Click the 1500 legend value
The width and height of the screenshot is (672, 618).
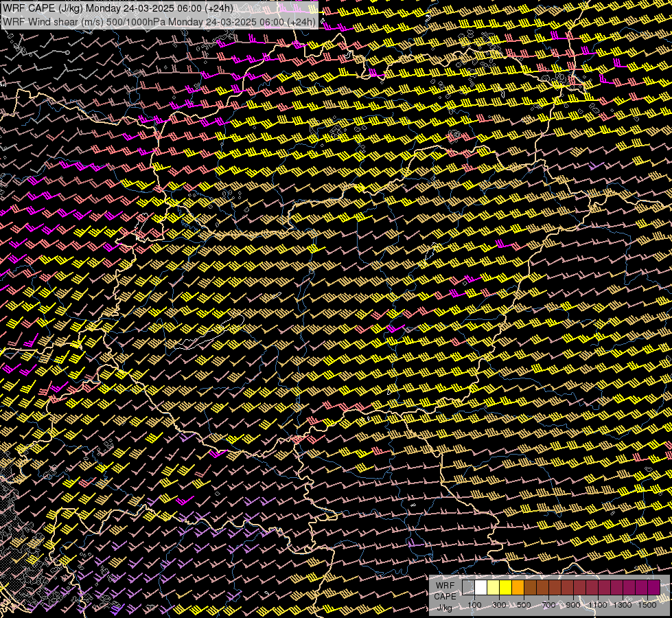coord(647,605)
